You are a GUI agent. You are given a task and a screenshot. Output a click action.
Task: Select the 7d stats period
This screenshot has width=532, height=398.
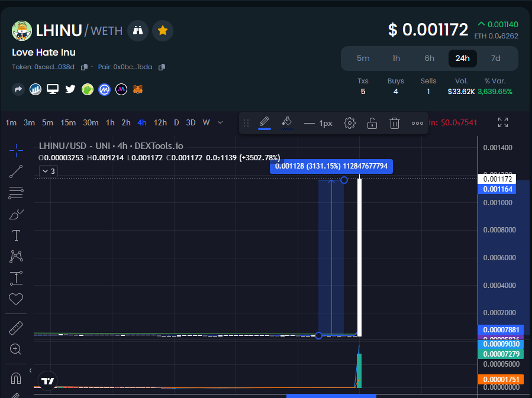pyautogui.click(x=496, y=59)
